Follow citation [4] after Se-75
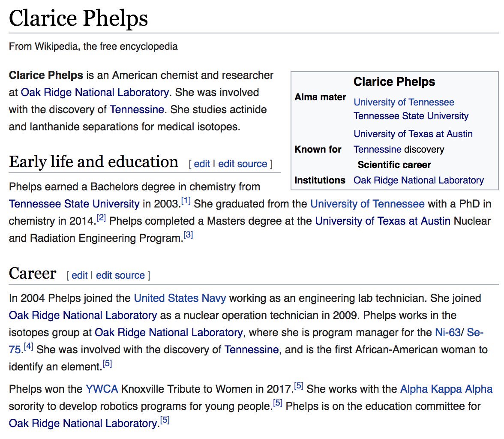 coord(29,347)
